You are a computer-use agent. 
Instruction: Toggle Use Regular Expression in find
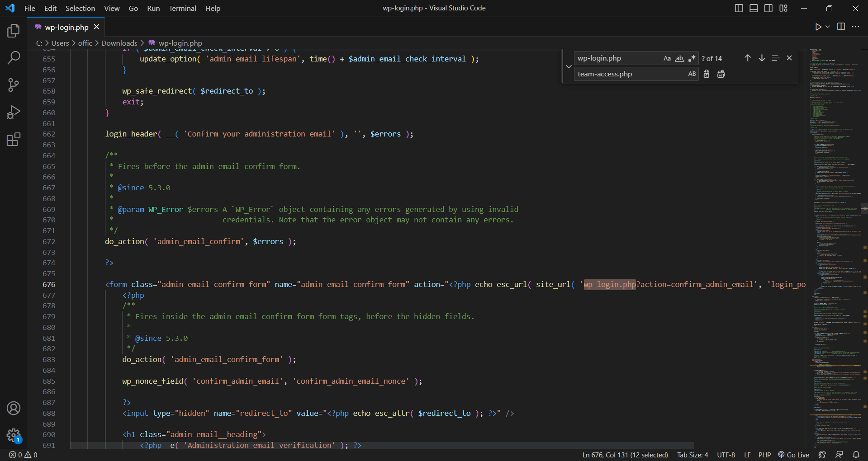692,58
